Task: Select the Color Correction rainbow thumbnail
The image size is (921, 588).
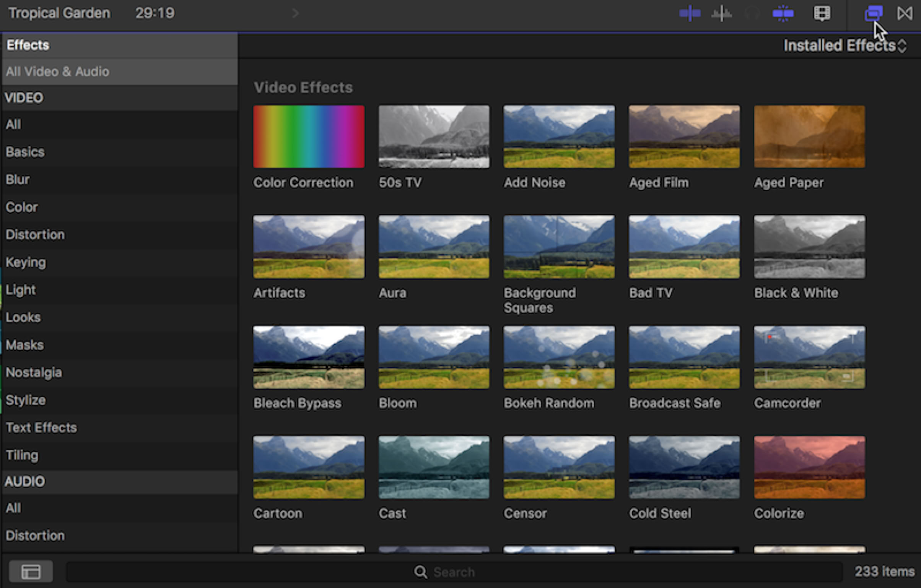Action: (x=309, y=136)
